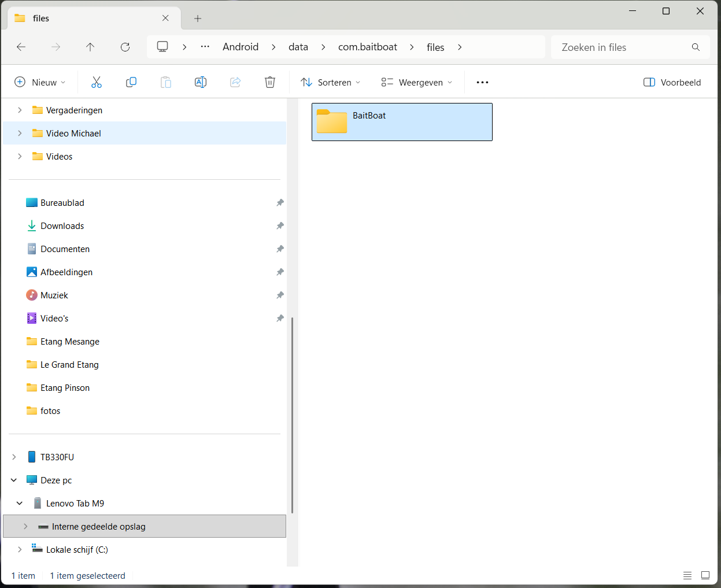This screenshot has width=721, height=588.
Task: Open the See more ellipsis menu
Action: [x=482, y=82]
